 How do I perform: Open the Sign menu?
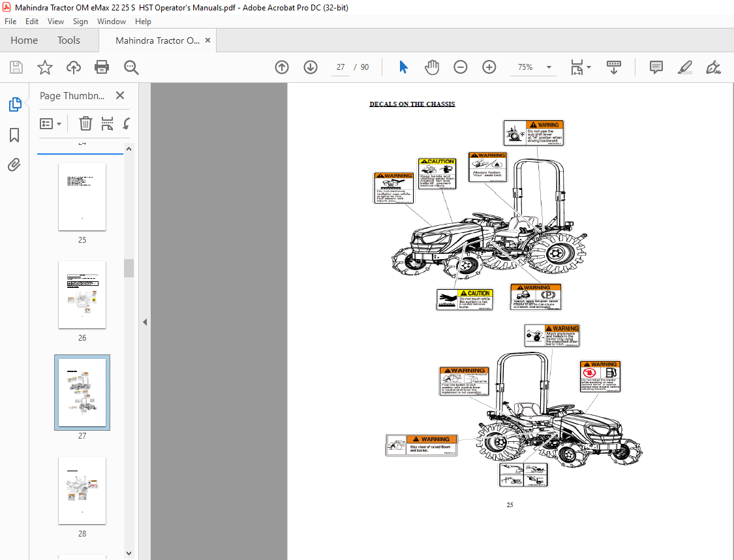[x=80, y=22]
